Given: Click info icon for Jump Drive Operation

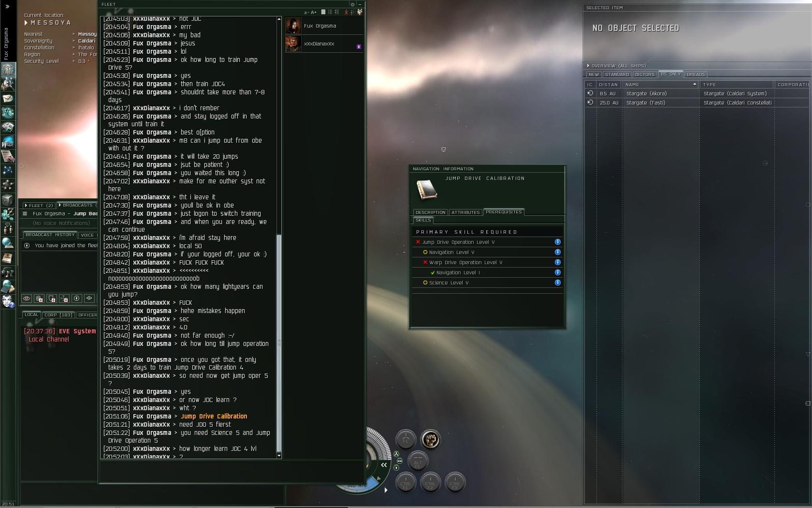Looking at the screenshot, I should [x=557, y=242].
